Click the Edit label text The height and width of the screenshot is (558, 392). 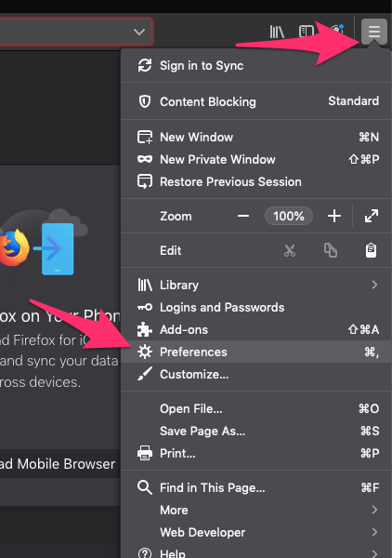pos(171,250)
